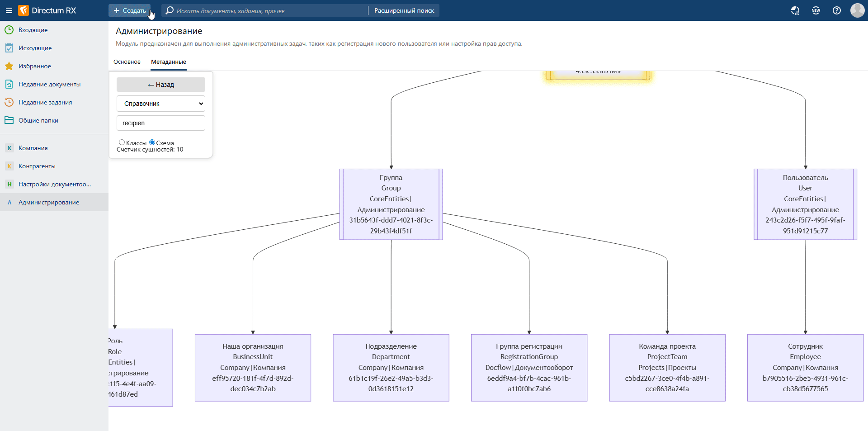868x431 pixels.
Task: Open Контрагенты module in sidebar
Action: (x=37, y=166)
